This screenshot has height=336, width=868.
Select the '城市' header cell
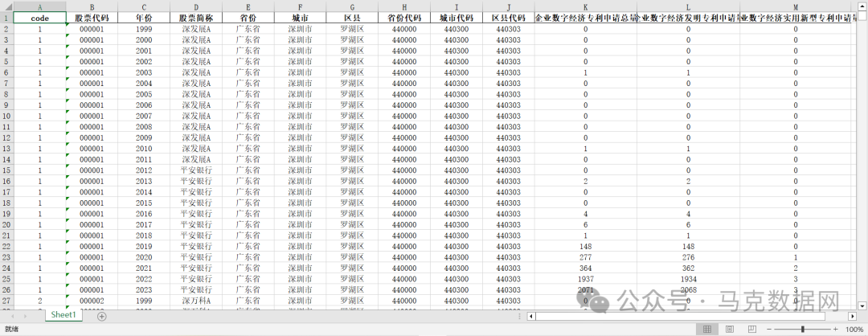(x=300, y=18)
